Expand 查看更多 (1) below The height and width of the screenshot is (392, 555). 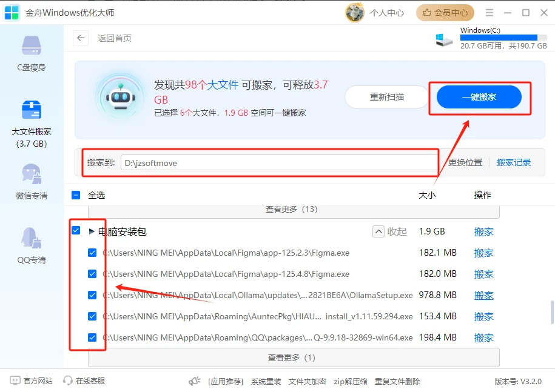294,357
